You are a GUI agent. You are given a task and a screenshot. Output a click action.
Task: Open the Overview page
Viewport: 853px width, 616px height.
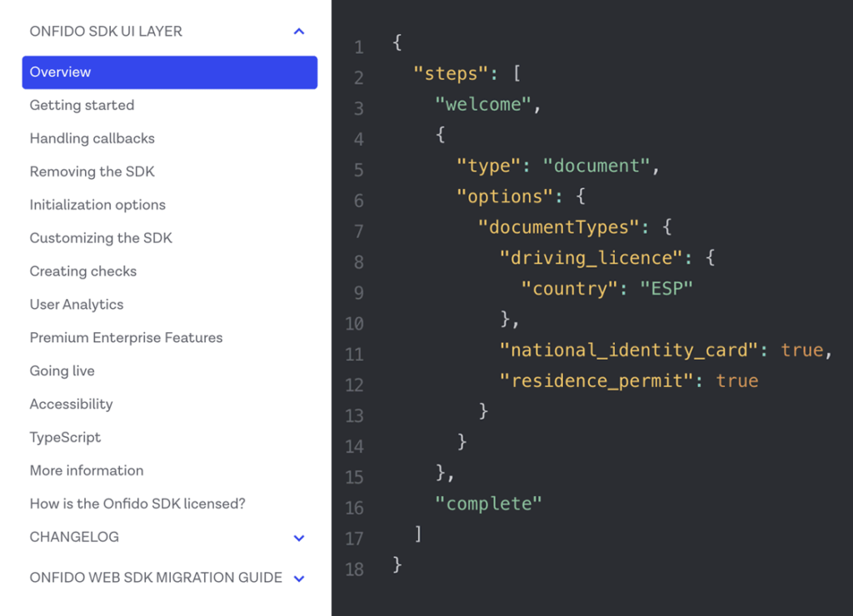click(170, 72)
